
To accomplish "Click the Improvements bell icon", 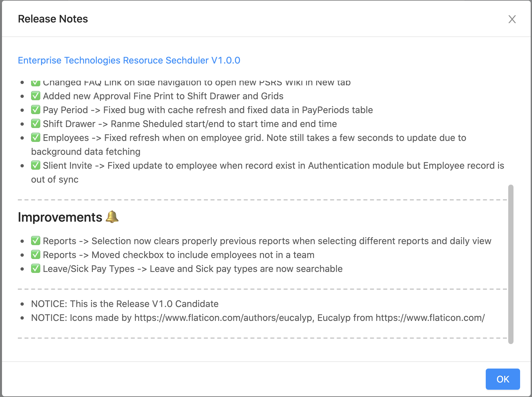I will pos(112,217).
